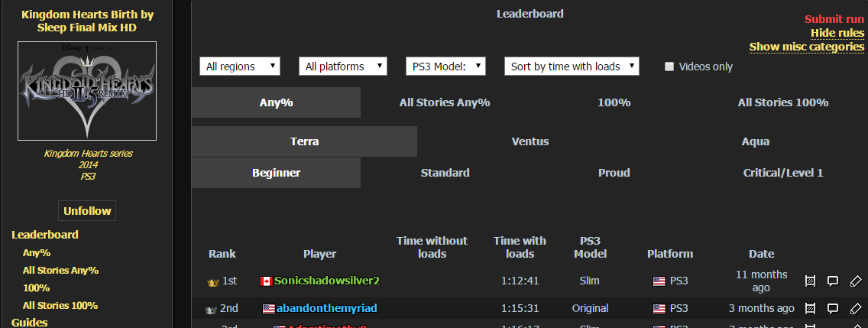Select the Terra character tab
The width and height of the screenshot is (868, 328).
(x=304, y=141)
